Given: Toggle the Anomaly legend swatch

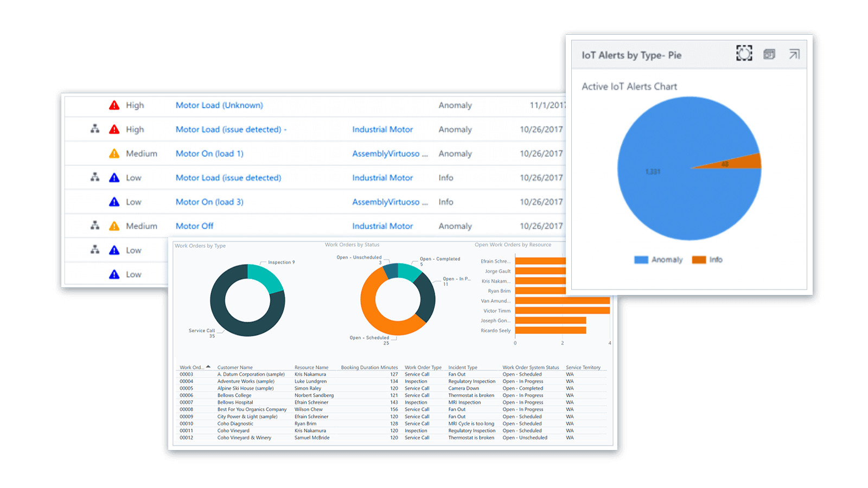Looking at the screenshot, I should [641, 260].
